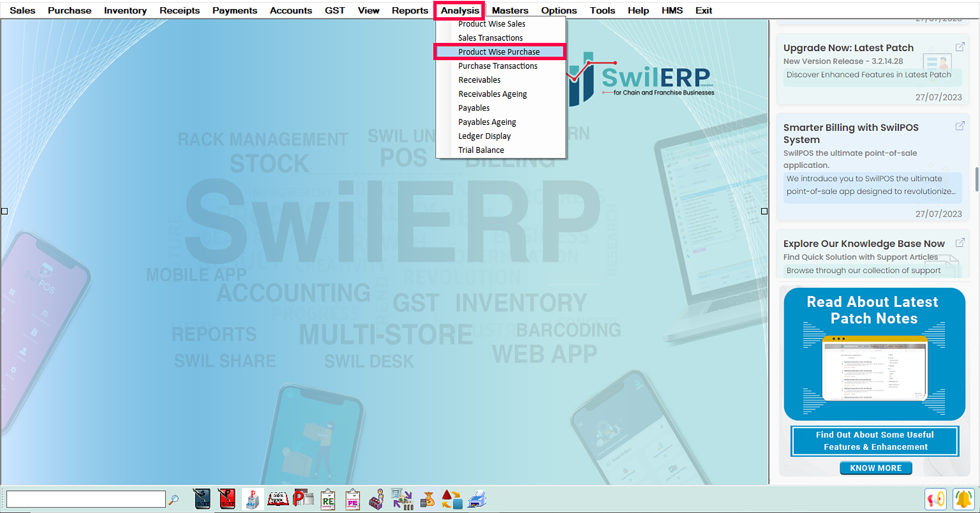Click 'We introduce you to SwilPOS' description text

870,185
